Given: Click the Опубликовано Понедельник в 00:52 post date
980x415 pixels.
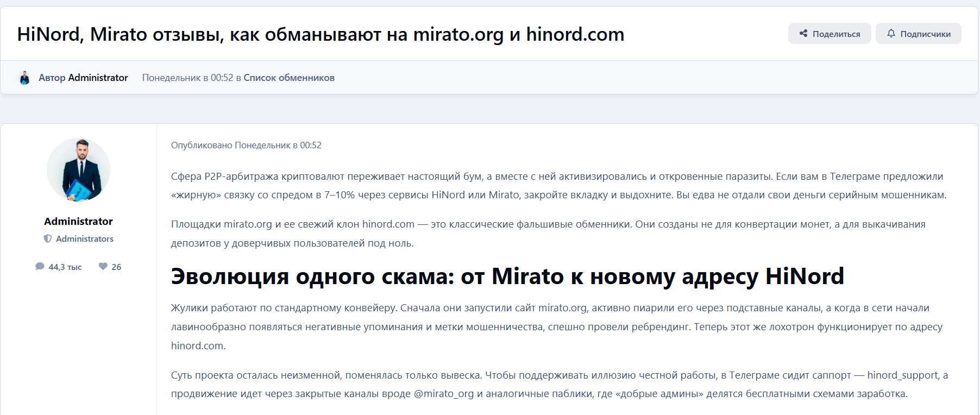Looking at the screenshot, I should (x=246, y=145).
